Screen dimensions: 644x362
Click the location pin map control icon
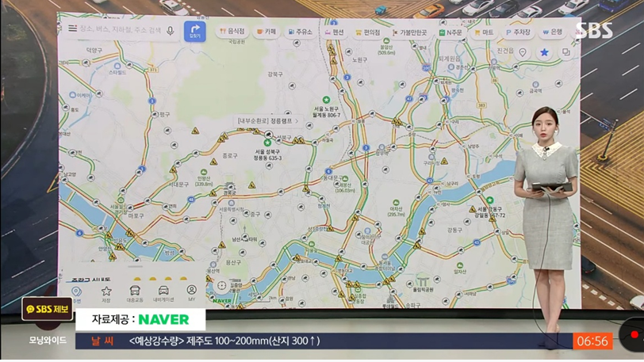[x=523, y=52]
